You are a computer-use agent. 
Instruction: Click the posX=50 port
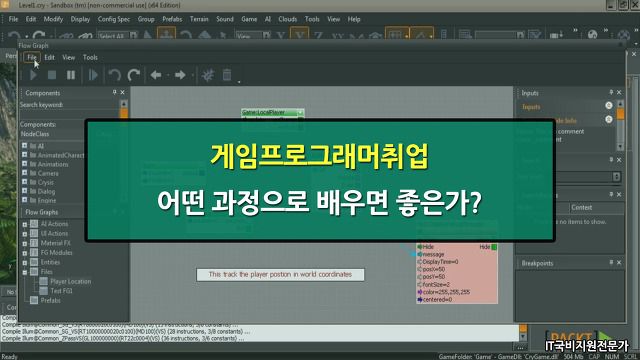431,269
